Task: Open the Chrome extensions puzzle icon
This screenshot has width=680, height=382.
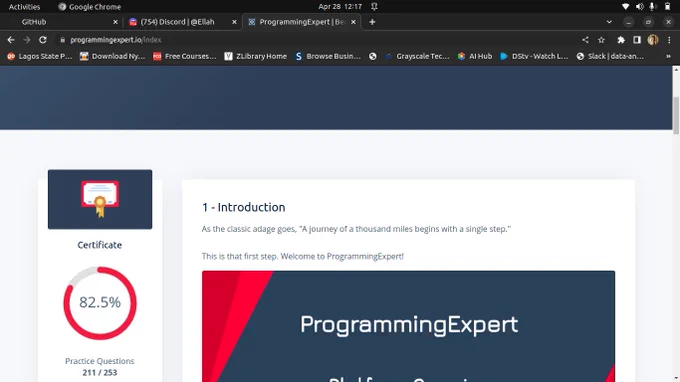Action: point(621,40)
